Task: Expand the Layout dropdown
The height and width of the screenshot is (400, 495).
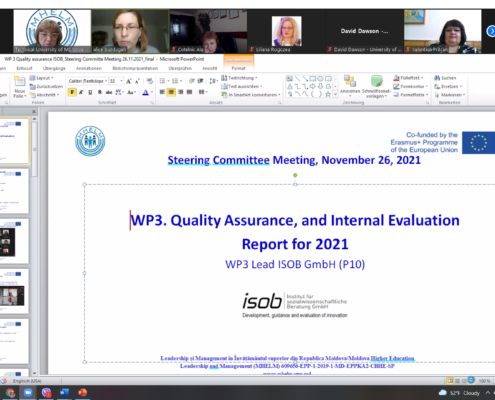Action: click(x=42, y=78)
